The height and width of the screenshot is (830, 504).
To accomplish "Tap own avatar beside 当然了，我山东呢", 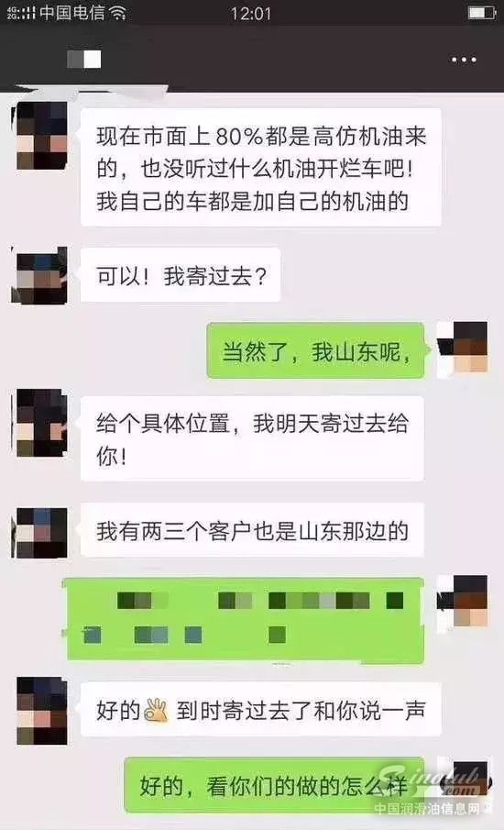I will [x=463, y=347].
